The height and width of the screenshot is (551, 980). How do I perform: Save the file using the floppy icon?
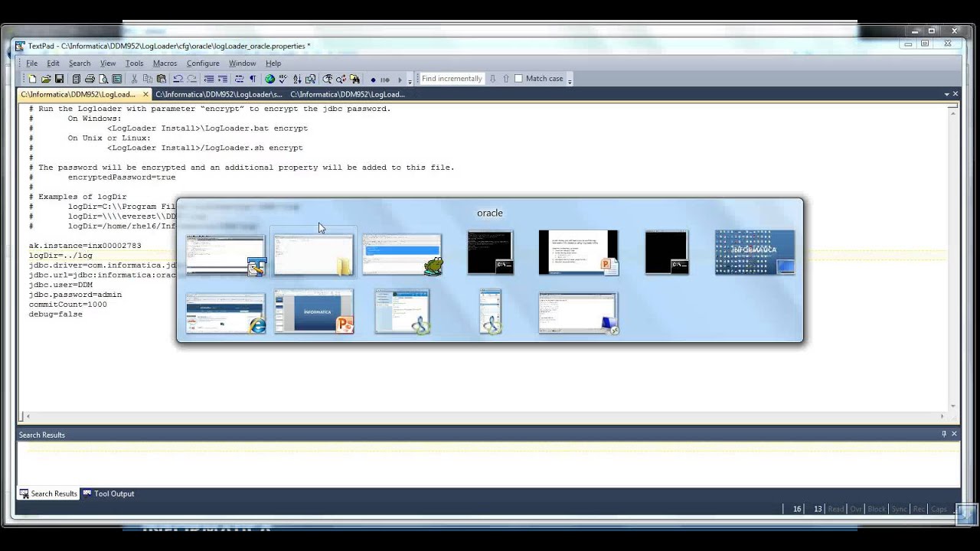tap(60, 79)
